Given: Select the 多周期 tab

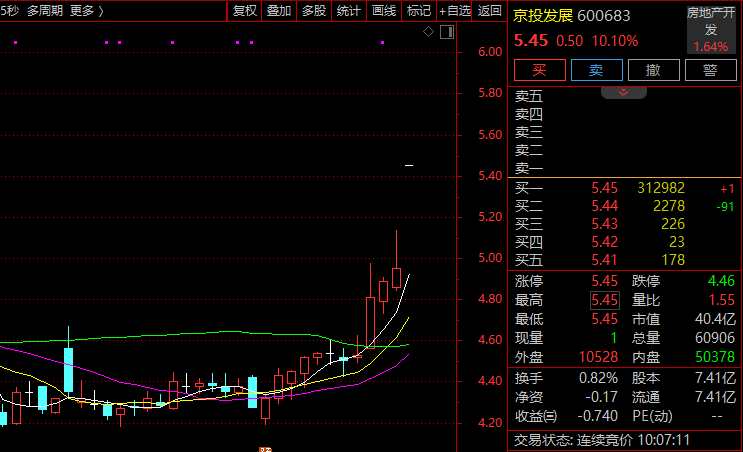Looking at the screenshot, I should 45,10.
